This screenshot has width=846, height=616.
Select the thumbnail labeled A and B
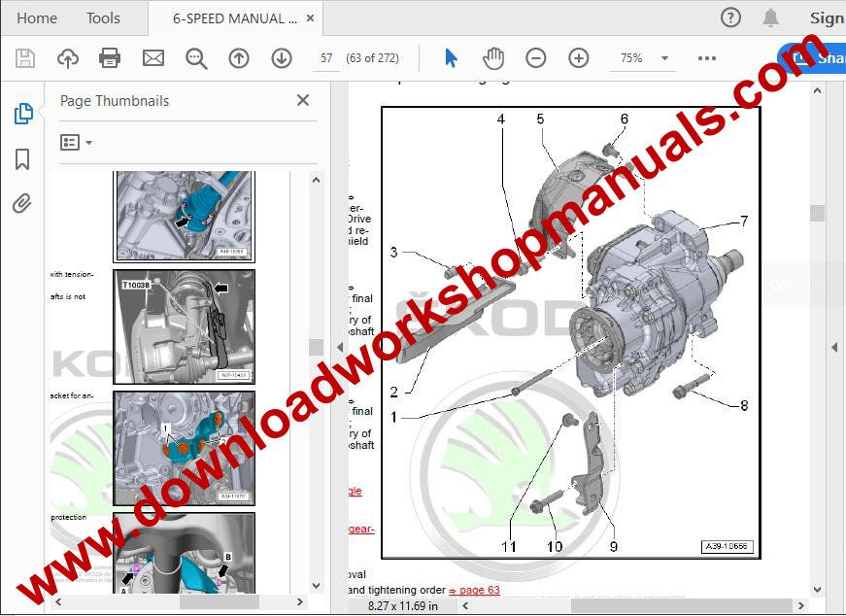coord(184,553)
